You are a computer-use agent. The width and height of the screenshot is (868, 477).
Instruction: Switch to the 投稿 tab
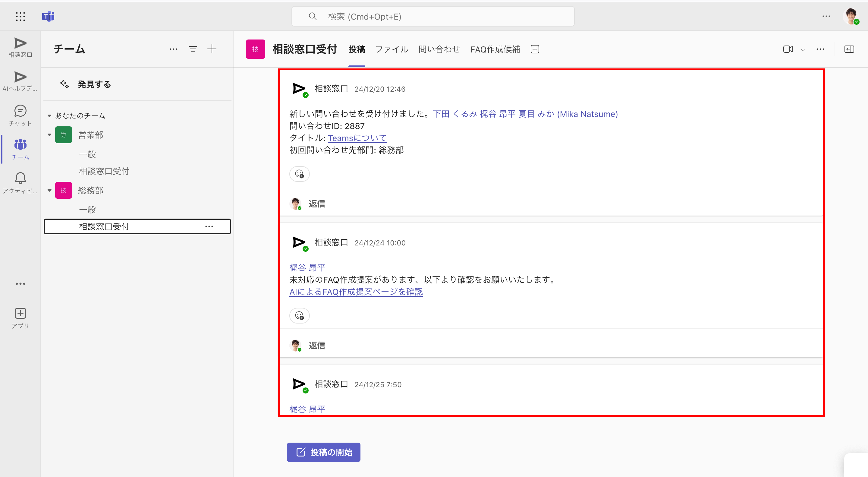tap(357, 49)
